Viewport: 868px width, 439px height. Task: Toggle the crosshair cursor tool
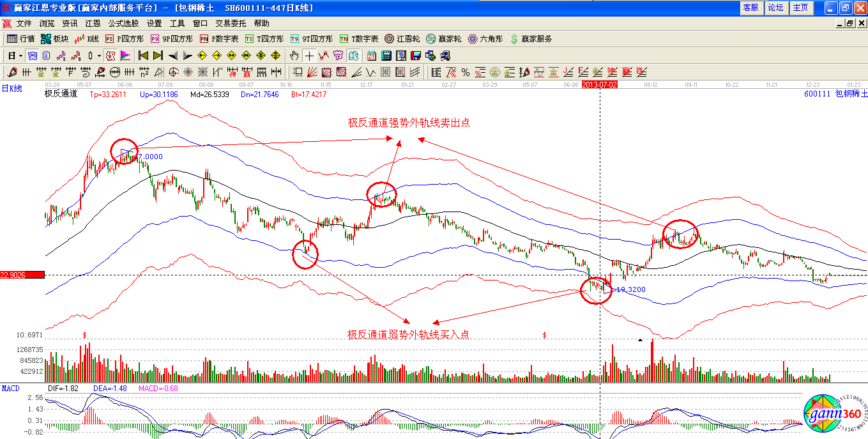click(309, 56)
